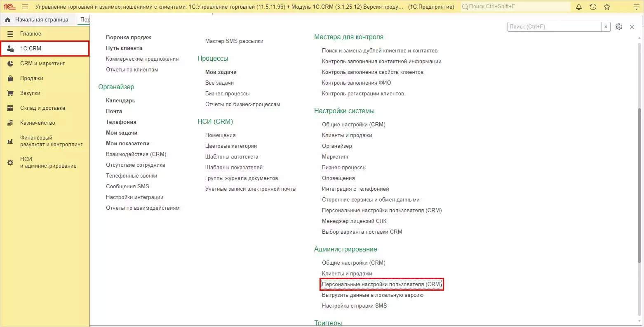
Task: Open Бизнес-процессы under Процессы
Action: click(x=228, y=94)
